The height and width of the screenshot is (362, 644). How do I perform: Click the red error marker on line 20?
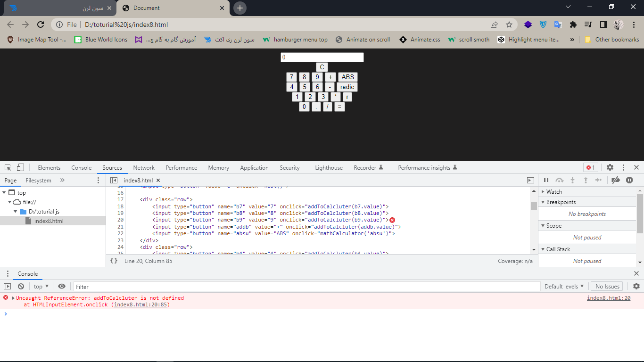(x=392, y=220)
